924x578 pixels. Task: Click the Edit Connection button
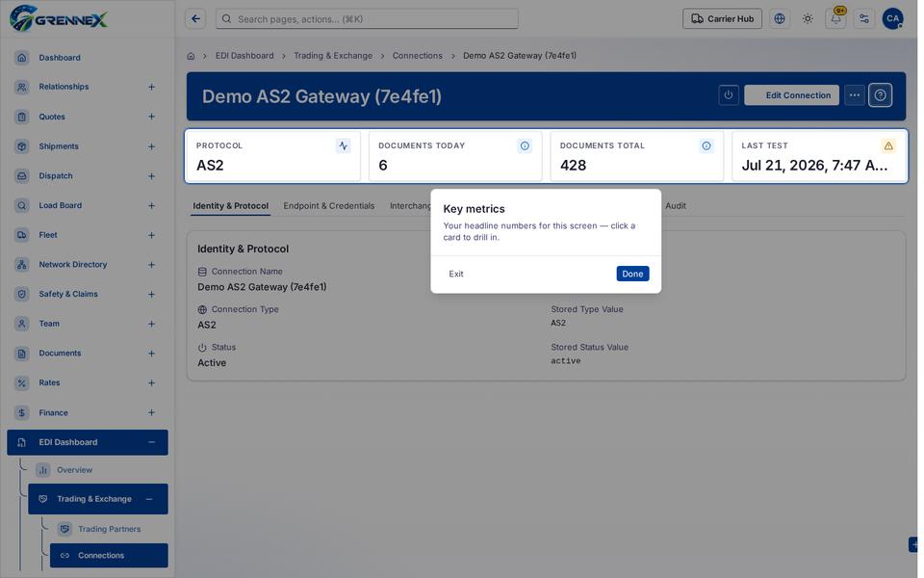[791, 95]
